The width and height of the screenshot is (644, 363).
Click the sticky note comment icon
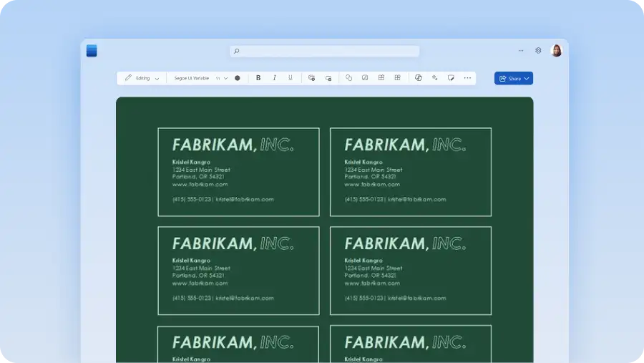point(451,78)
